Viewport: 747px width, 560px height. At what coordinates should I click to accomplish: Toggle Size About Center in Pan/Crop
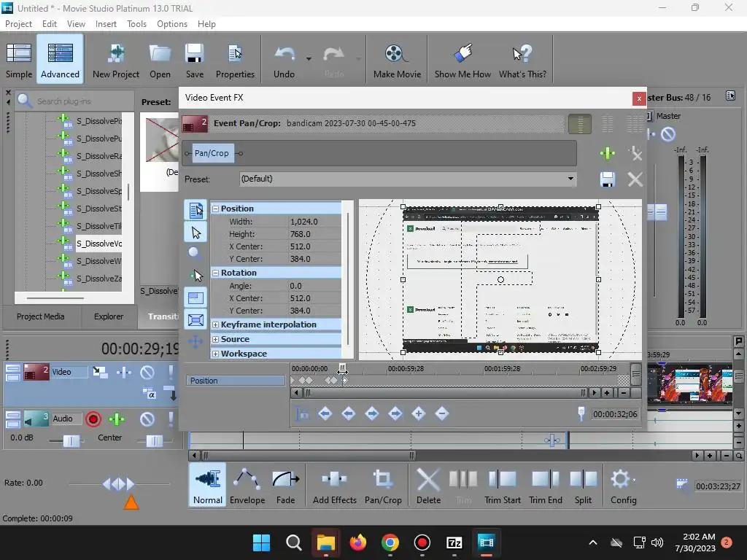[196, 320]
